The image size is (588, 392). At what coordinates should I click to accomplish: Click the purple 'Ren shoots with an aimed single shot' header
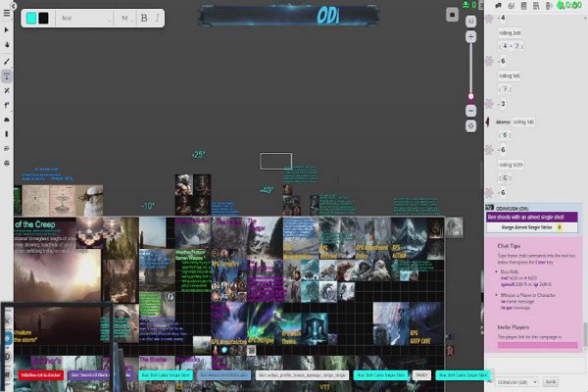click(532, 217)
